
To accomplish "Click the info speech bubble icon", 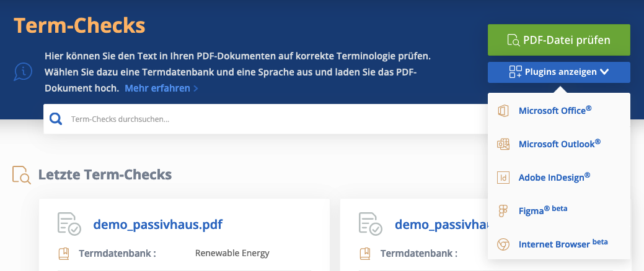I will [22, 72].
